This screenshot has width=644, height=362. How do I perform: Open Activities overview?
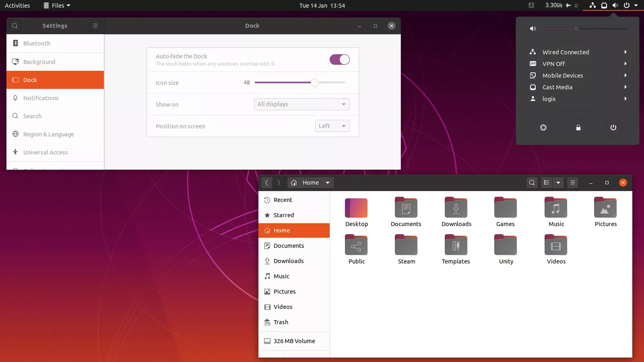[17, 5]
